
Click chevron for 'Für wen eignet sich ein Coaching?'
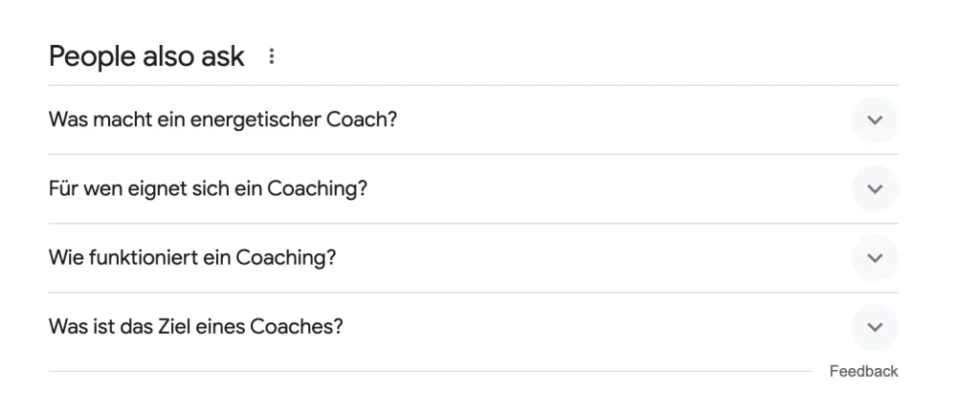874,189
